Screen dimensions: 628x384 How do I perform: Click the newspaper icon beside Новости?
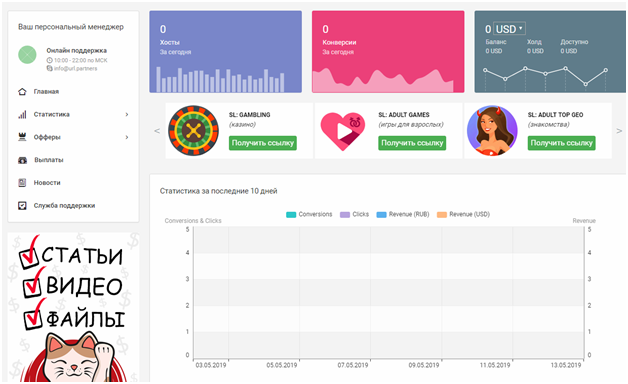tap(22, 183)
